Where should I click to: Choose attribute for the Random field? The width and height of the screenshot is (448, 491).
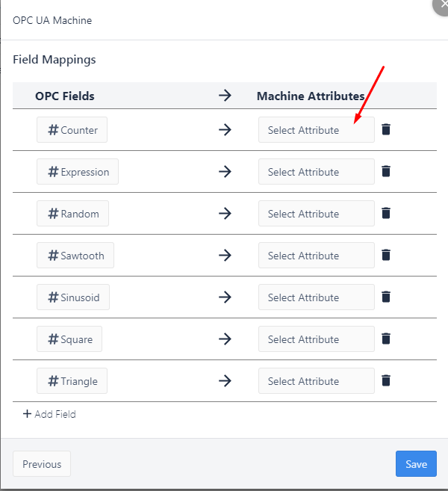tap(316, 214)
